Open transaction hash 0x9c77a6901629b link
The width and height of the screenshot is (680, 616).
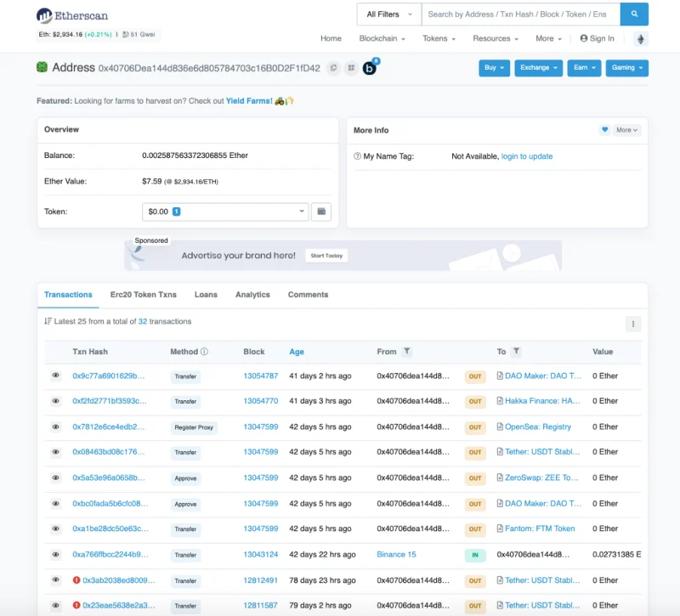click(x=109, y=376)
